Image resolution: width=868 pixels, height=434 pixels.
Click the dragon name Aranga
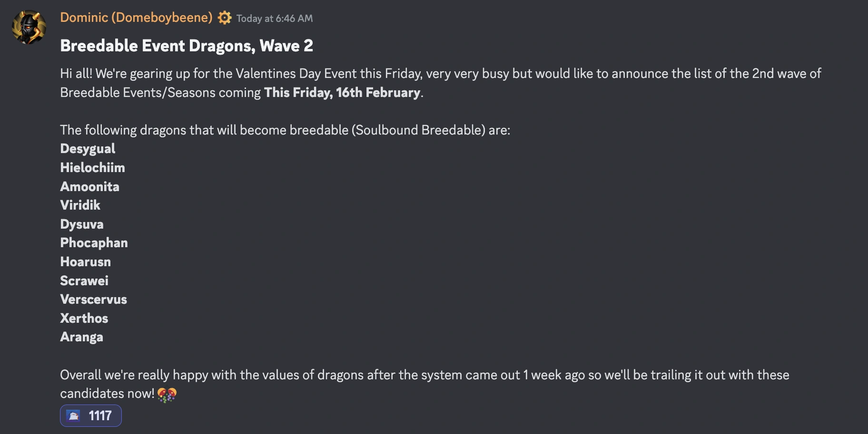click(82, 337)
